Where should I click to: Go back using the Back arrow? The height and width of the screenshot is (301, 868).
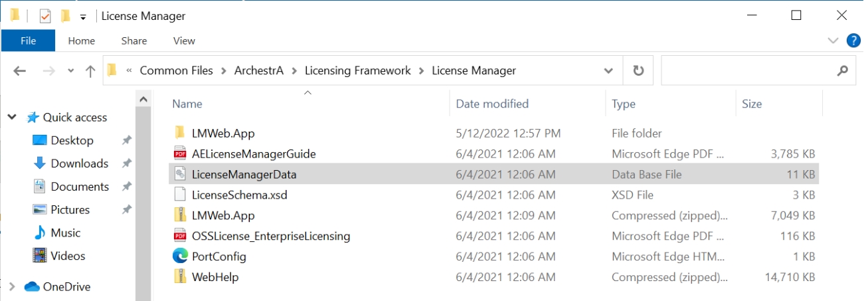pyautogui.click(x=19, y=70)
